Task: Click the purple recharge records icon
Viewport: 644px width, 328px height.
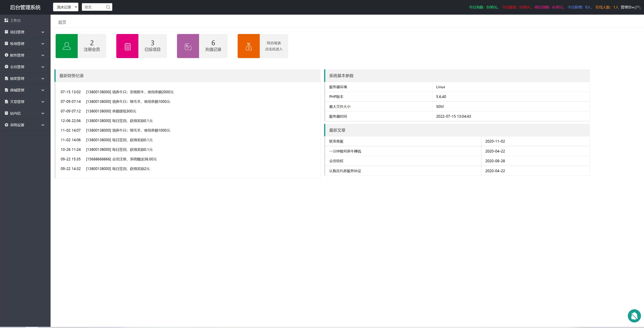Action: [x=188, y=46]
